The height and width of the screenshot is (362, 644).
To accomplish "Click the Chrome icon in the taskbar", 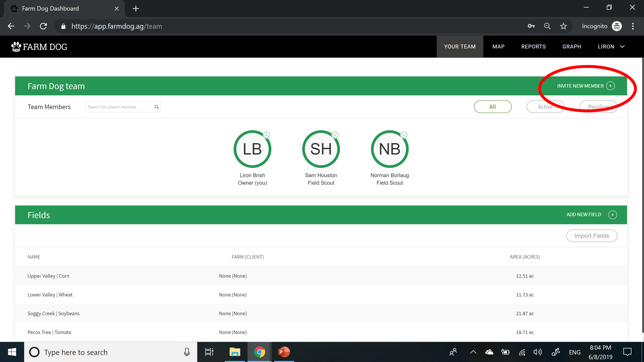I will tap(259, 352).
